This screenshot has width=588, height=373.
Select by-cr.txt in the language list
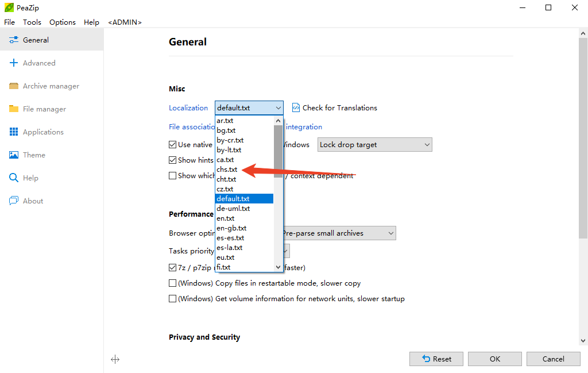pos(245,140)
